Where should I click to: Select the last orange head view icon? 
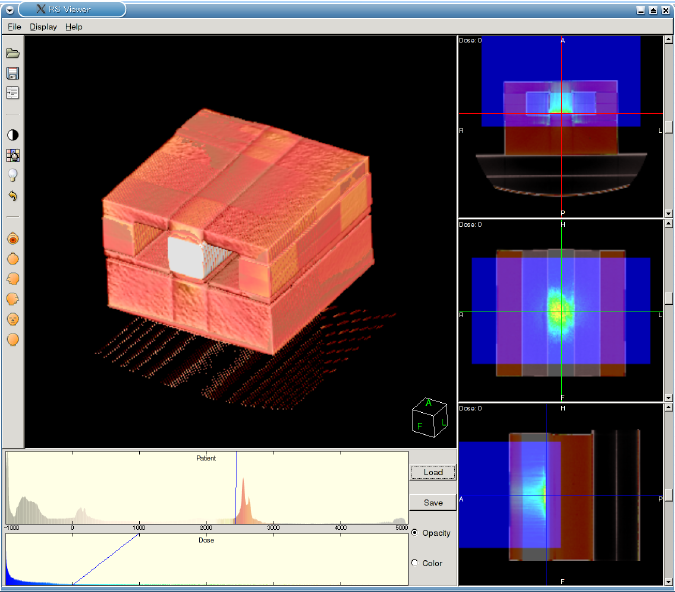point(13,339)
